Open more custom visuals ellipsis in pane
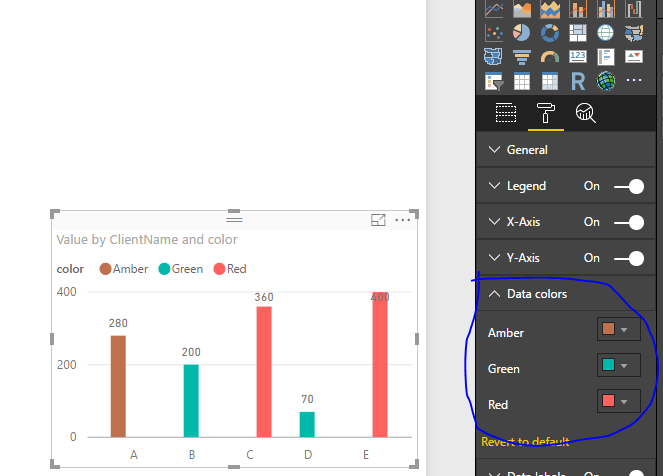 click(634, 80)
